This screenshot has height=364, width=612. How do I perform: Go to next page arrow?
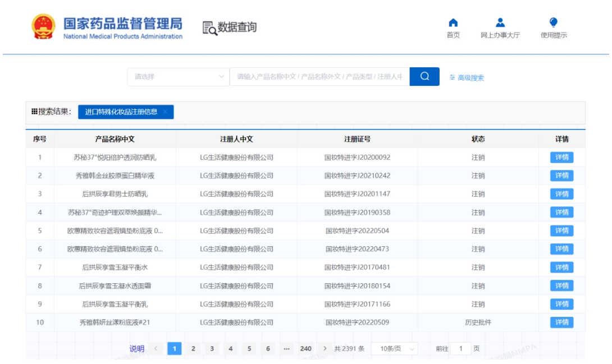click(x=325, y=349)
